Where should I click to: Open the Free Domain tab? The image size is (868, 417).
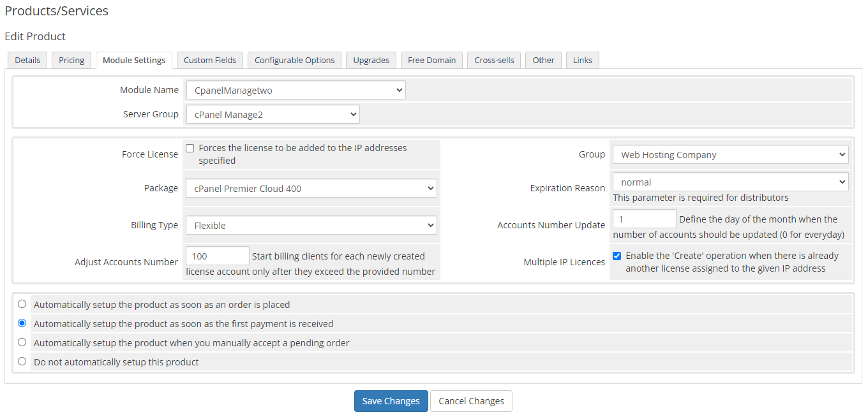coord(431,61)
